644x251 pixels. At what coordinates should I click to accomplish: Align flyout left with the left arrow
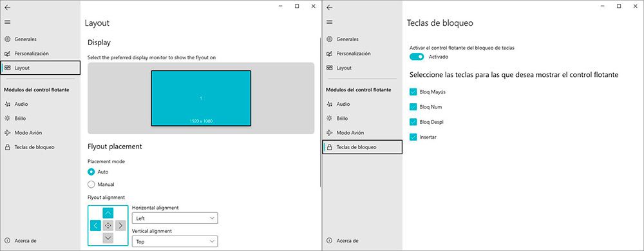[x=95, y=225]
